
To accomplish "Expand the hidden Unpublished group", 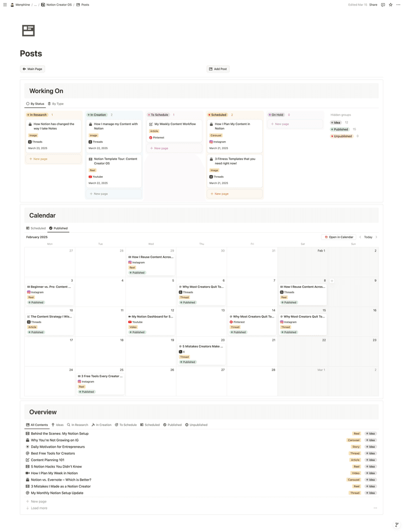I will [x=342, y=136].
